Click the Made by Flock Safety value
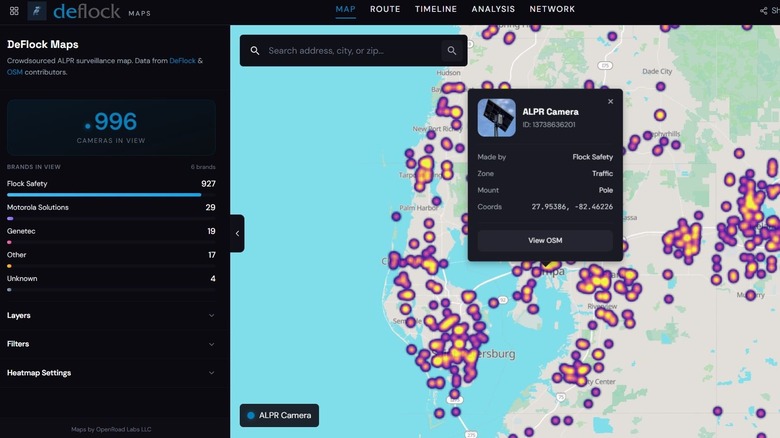 pos(592,157)
